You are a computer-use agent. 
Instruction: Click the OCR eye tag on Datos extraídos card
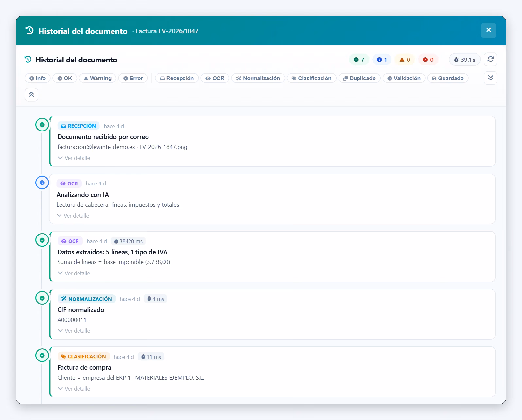click(70, 241)
